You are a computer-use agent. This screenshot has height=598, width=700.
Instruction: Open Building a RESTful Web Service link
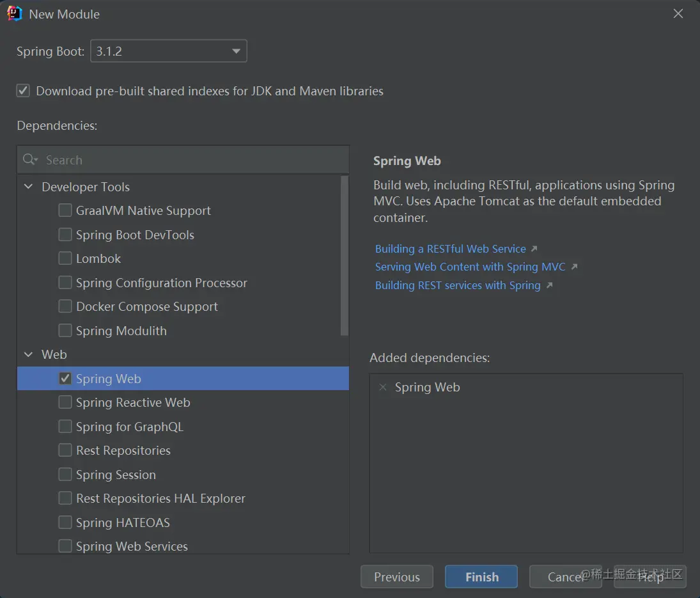[451, 249]
